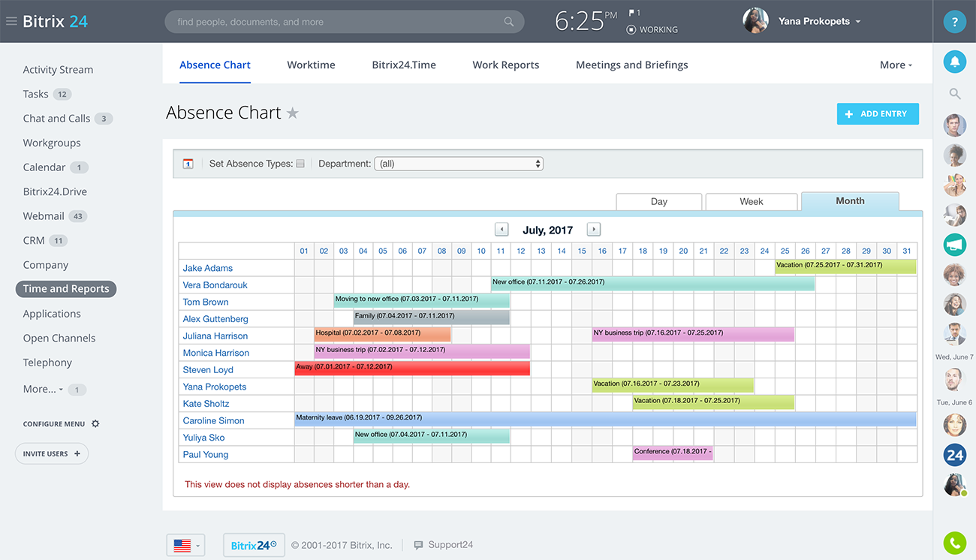Click the Add Entry button
Screen dimensions: 976x560
(878, 114)
